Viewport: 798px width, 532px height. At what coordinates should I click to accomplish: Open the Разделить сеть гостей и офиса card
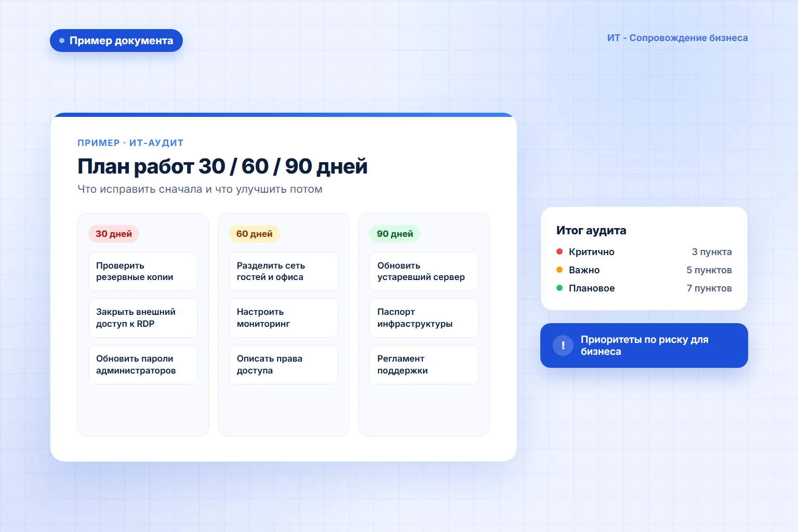[x=284, y=271]
